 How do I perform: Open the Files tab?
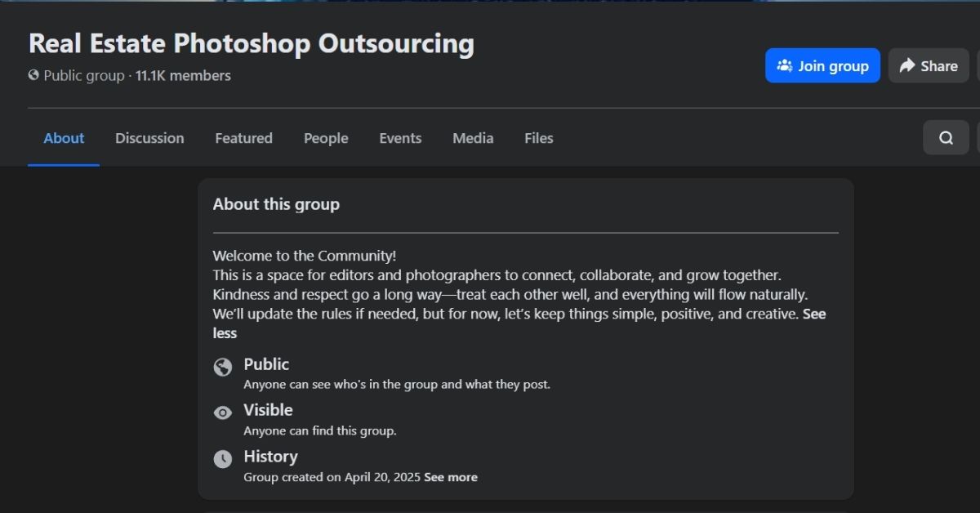[538, 139]
